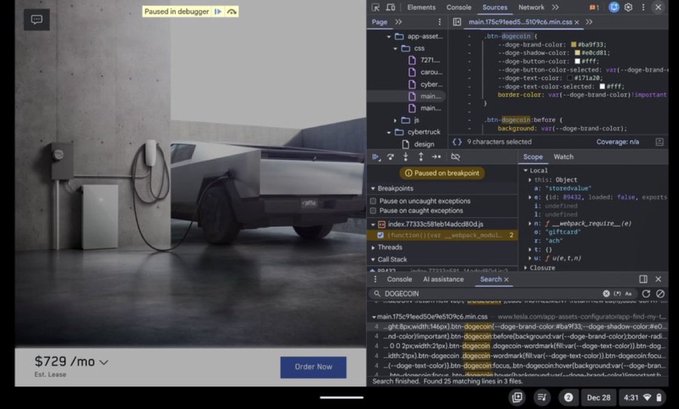
Task: Open the main.175c91eed50e9e5109c6.min.css search result header
Action: tap(432, 317)
